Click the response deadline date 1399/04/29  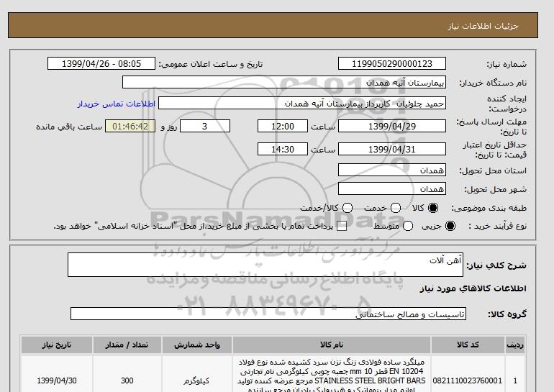pyautogui.click(x=392, y=126)
